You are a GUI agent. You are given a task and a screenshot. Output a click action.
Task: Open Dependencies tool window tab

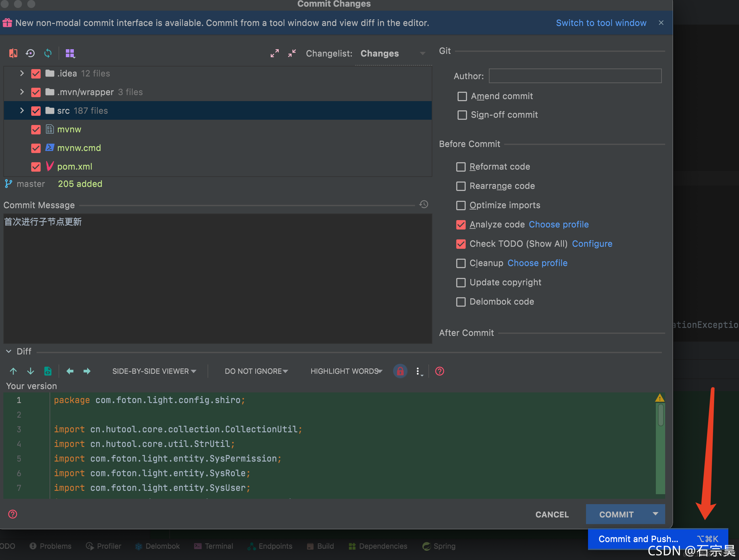pyautogui.click(x=378, y=546)
